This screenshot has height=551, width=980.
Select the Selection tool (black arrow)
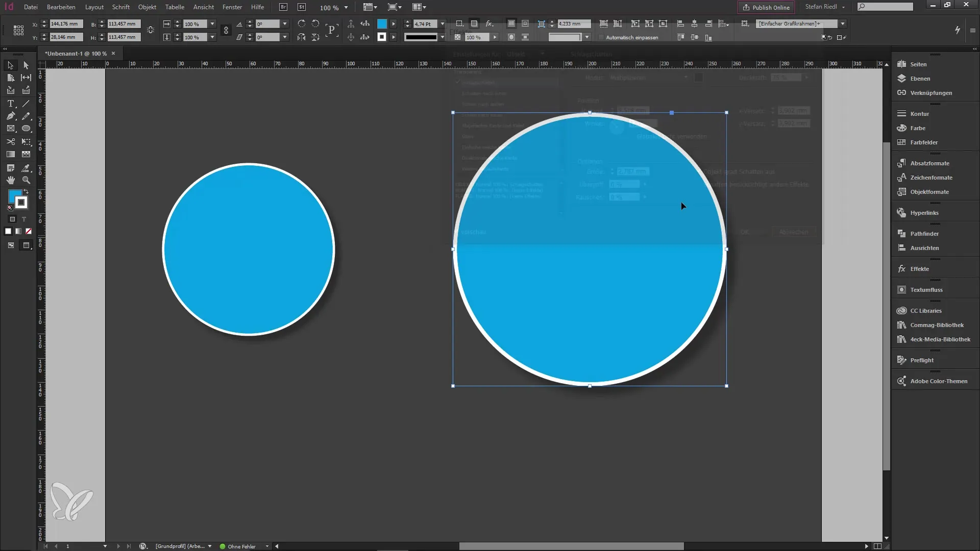(10, 65)
